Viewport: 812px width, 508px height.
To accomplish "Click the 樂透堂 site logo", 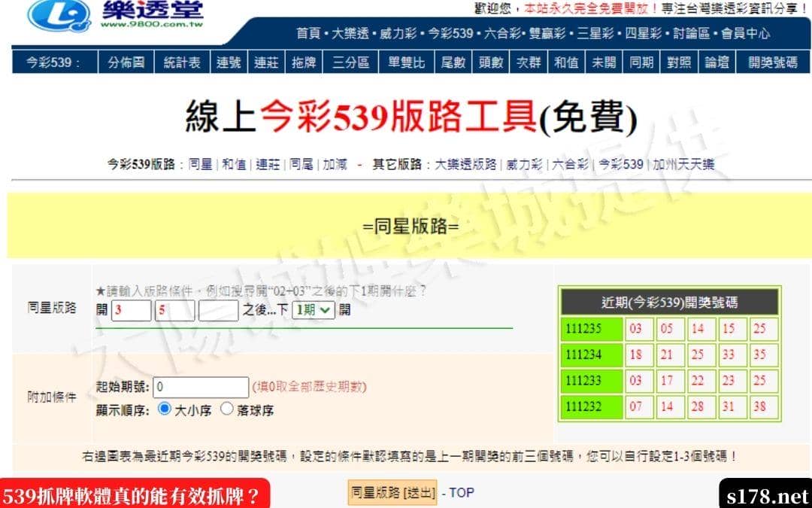I will pos(116,15).
